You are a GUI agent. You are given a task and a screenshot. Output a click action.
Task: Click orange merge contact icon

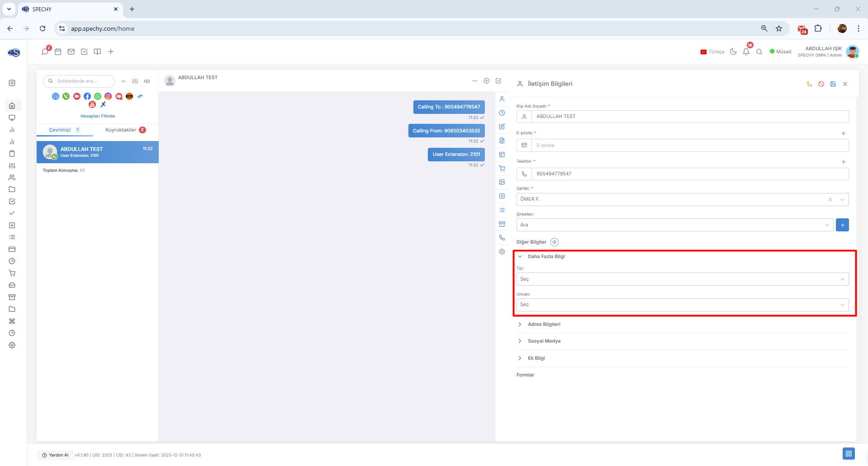coord(810,84)
